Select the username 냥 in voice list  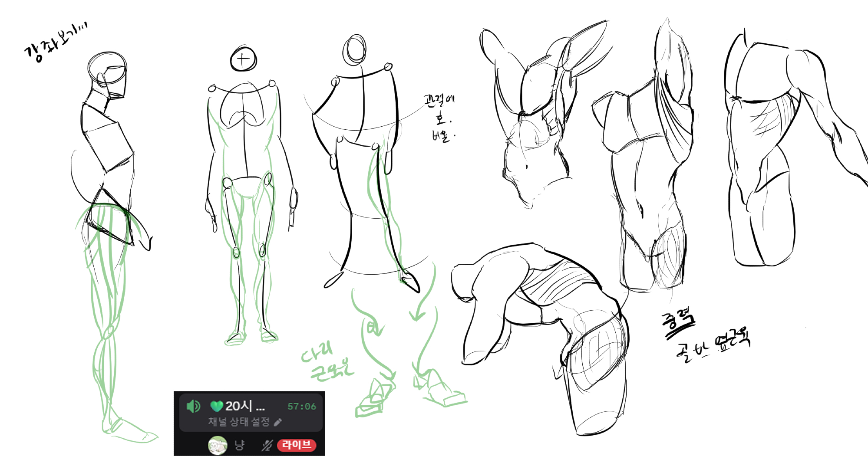coord(240,445)
